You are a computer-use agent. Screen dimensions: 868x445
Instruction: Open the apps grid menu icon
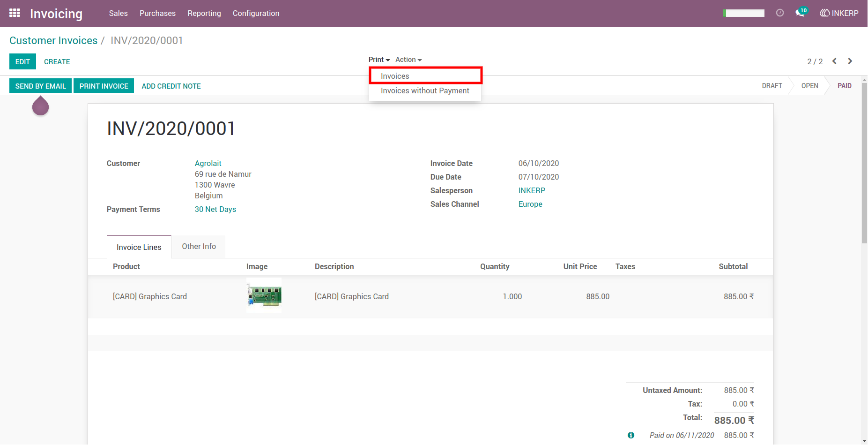point(15,13)
